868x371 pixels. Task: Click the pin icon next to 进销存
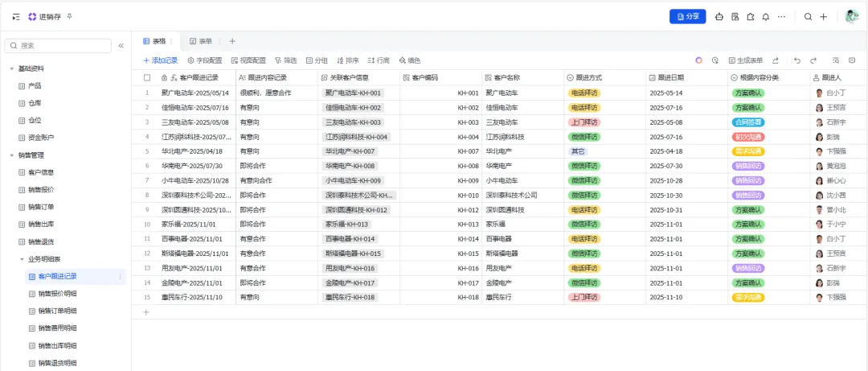(x=69, y=17)
